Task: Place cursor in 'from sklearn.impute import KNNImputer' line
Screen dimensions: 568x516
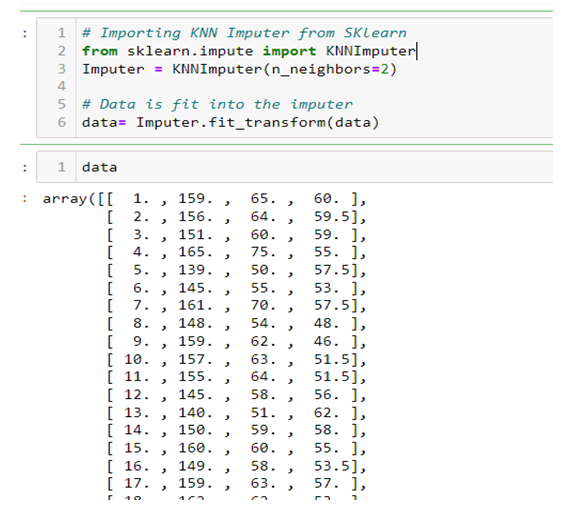Action: click(x=249, y=51)
